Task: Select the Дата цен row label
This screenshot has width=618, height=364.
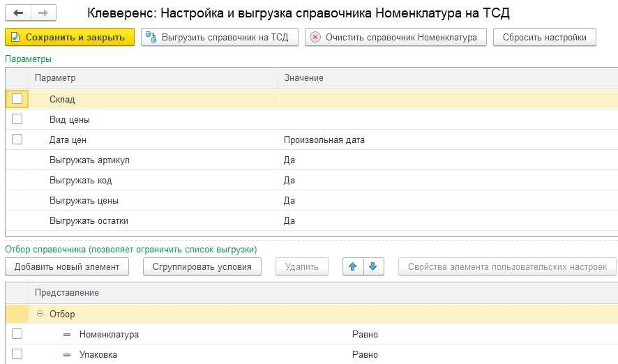Action: (68, 140)
